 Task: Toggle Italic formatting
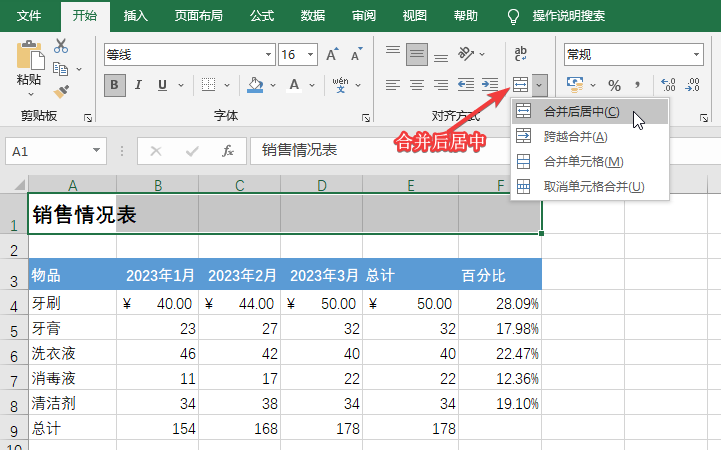tap(138, 85)
